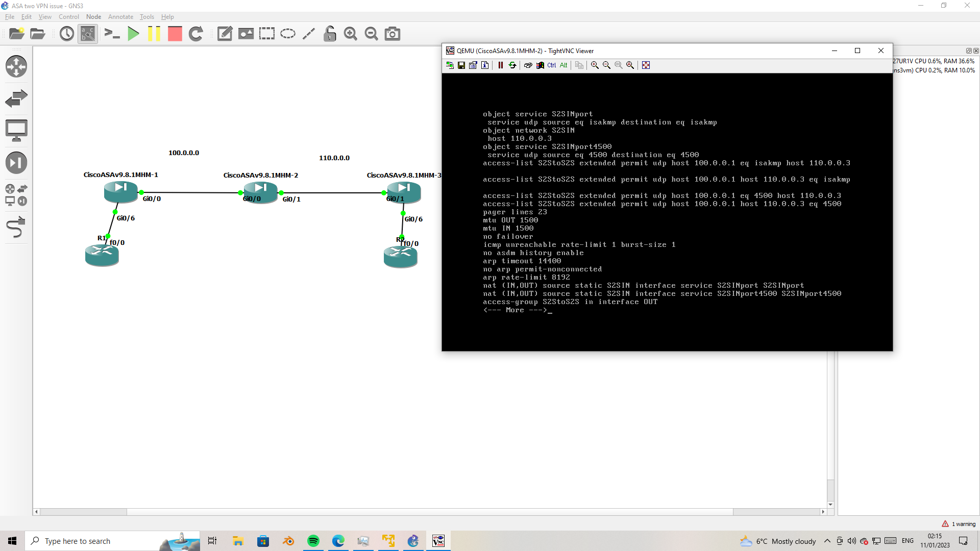Select the ENG language button on taskbar
The width and height of the screenshot is (980, 551).
tap(908, 541)
